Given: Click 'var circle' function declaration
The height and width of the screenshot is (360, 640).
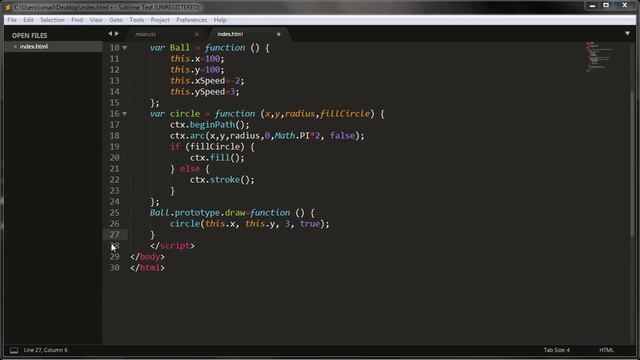Looking at the screenshot, I should (267, 114).
